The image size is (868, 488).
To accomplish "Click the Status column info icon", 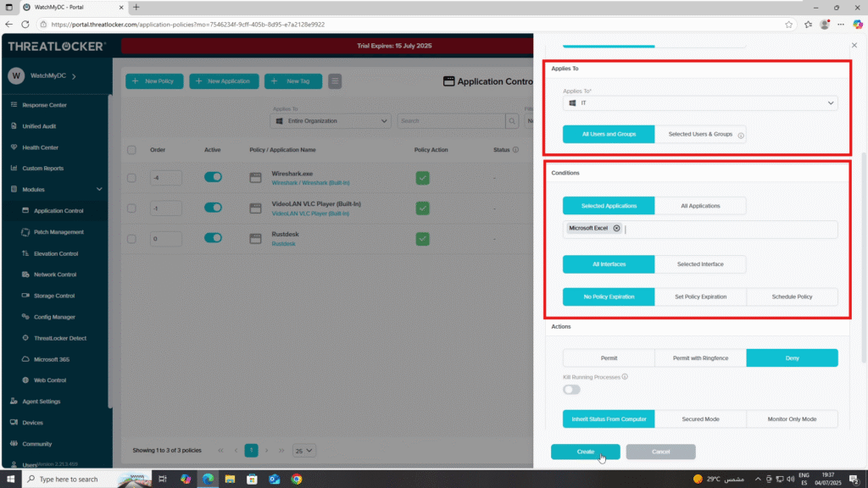I will [515, 150].
